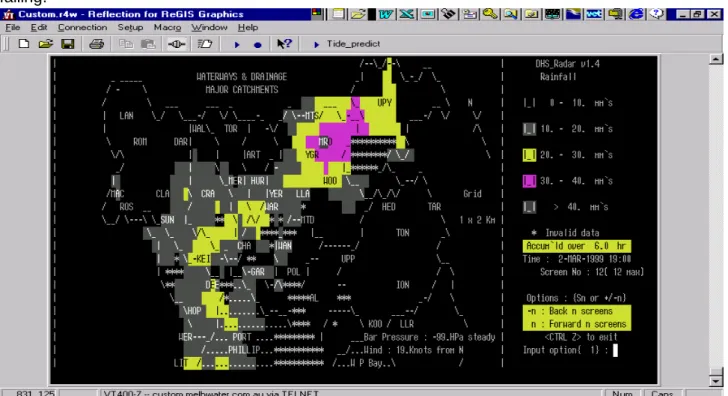Click the colored Office shortcut bar icon
Screen dimensions: 728x396
coord(317,13)
